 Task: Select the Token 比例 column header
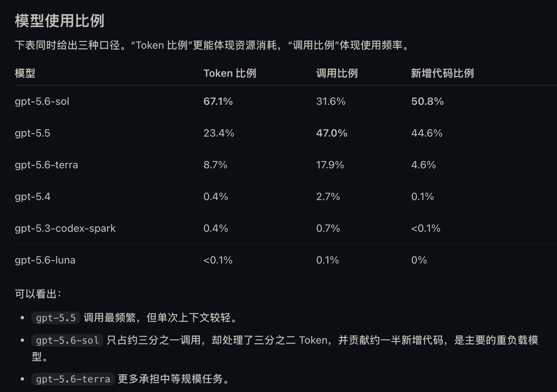[x=230, y=73]
